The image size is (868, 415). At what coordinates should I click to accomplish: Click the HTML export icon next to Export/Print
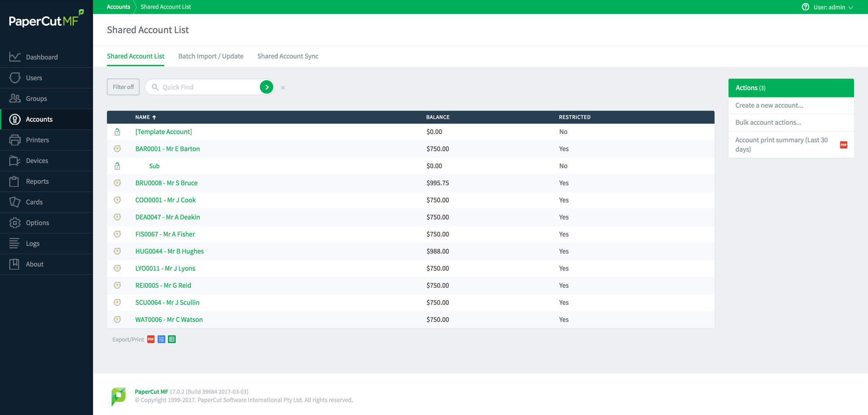(161, 339)
